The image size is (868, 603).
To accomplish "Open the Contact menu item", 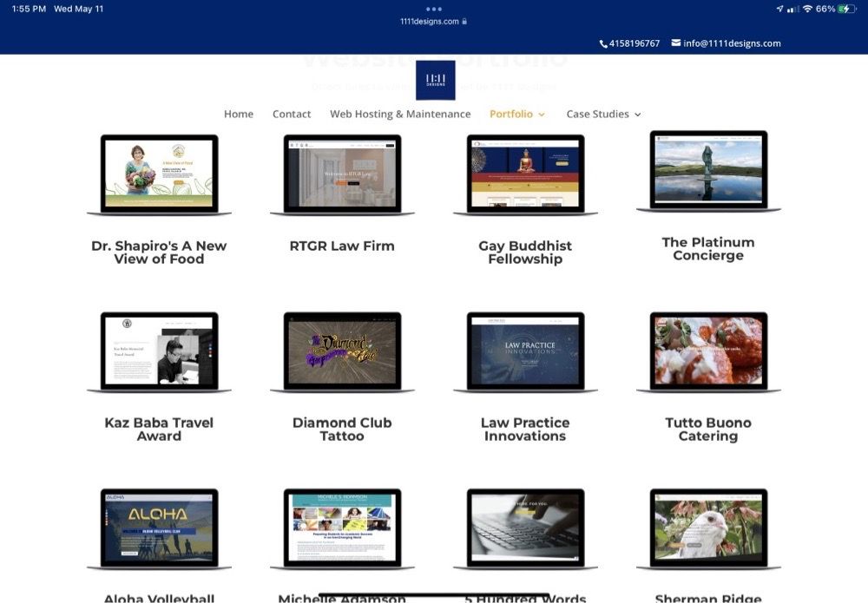I will tap(291, 114).
